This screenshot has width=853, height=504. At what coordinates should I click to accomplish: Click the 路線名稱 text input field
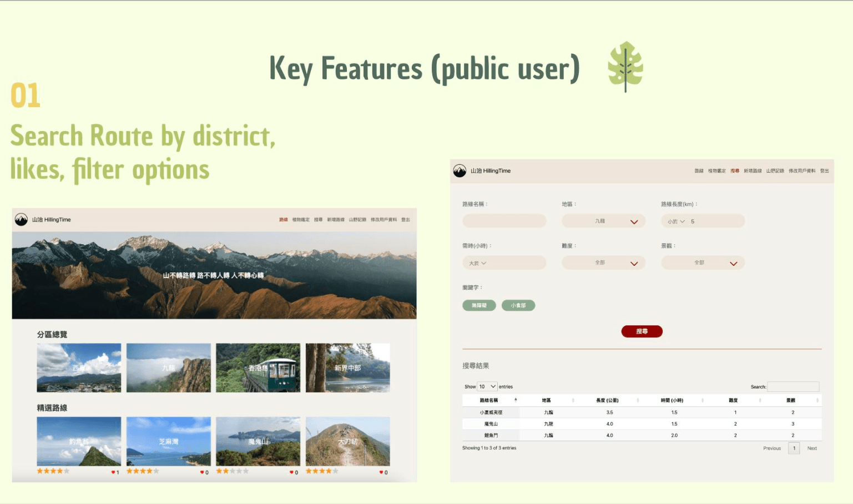(x=504, y=221)
